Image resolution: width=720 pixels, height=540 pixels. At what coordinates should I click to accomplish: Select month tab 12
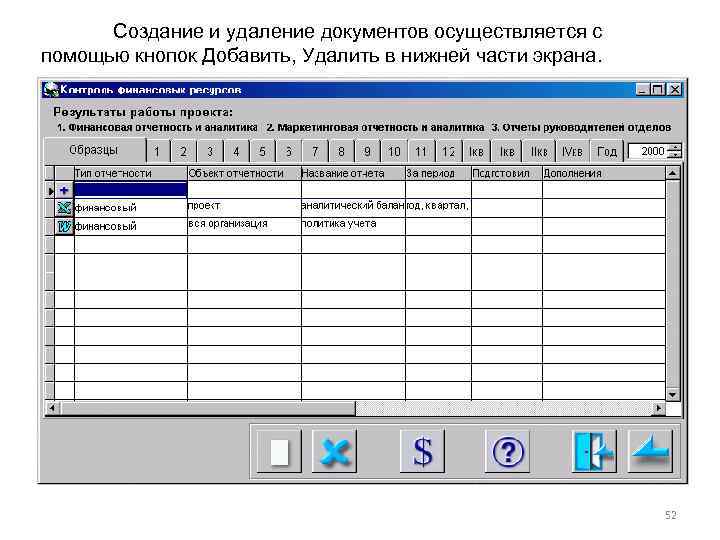(x=448, y=152)
